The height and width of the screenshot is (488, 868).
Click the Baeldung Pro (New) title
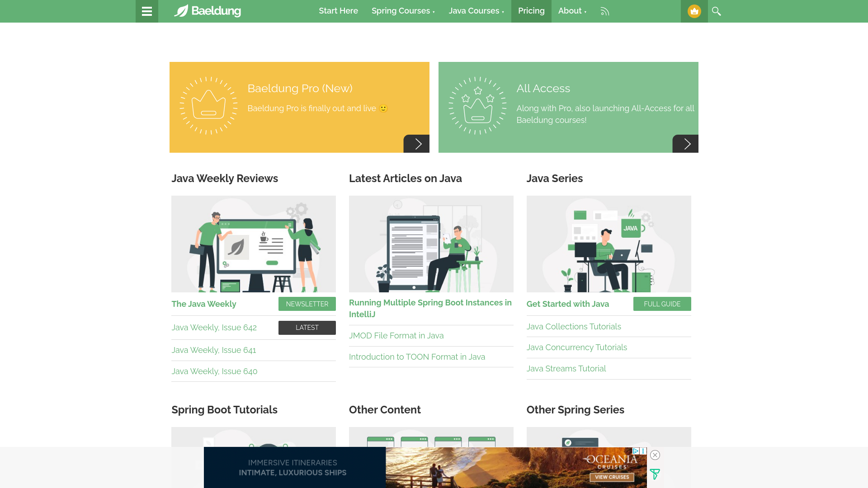(x=300, y=89)
